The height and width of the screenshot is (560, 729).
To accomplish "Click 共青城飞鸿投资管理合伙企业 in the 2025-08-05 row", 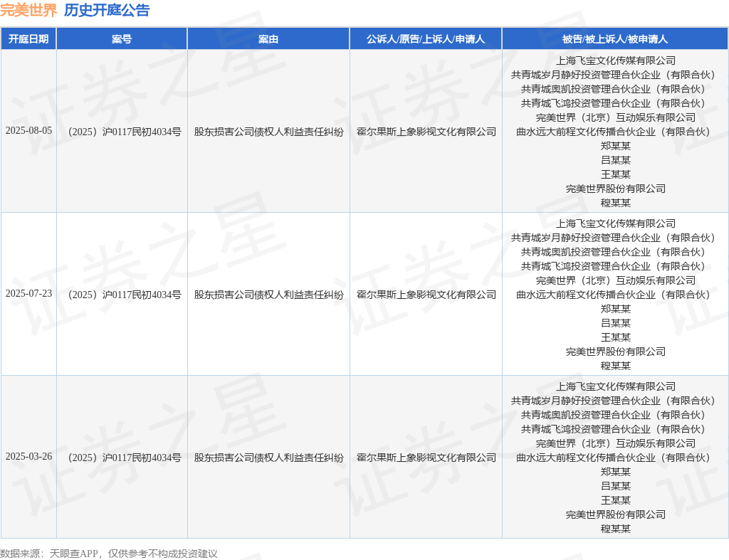I will click(x=586, y=103).
